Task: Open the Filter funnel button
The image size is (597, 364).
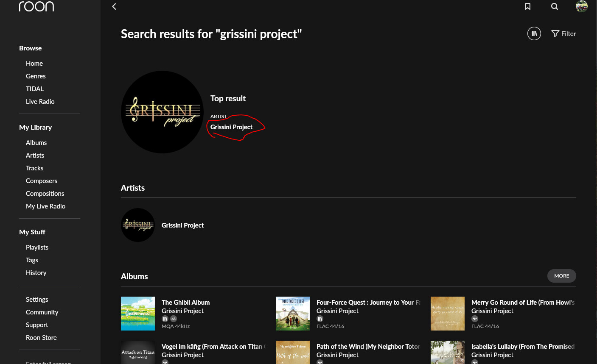Action: click(x=563, y=34)
